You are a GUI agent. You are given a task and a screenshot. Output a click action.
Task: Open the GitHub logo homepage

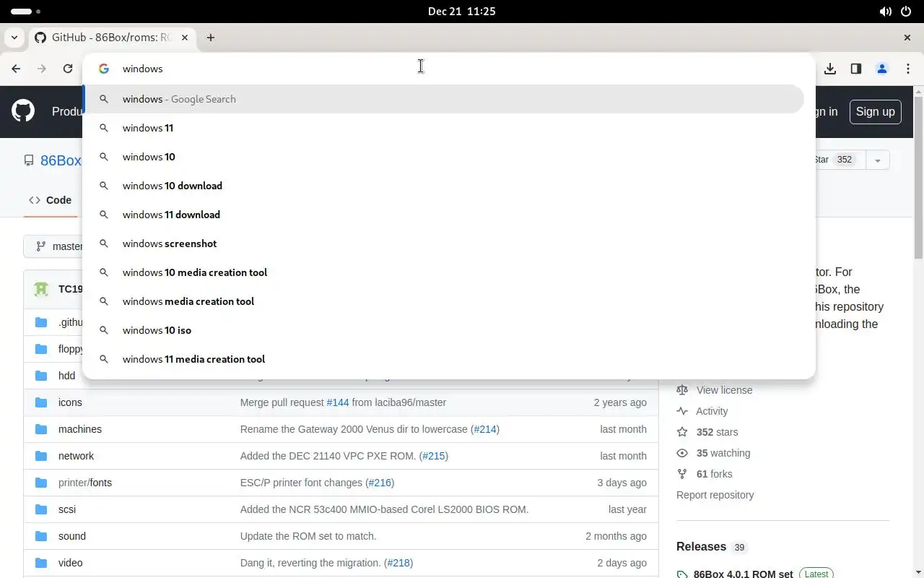(23, 111)
